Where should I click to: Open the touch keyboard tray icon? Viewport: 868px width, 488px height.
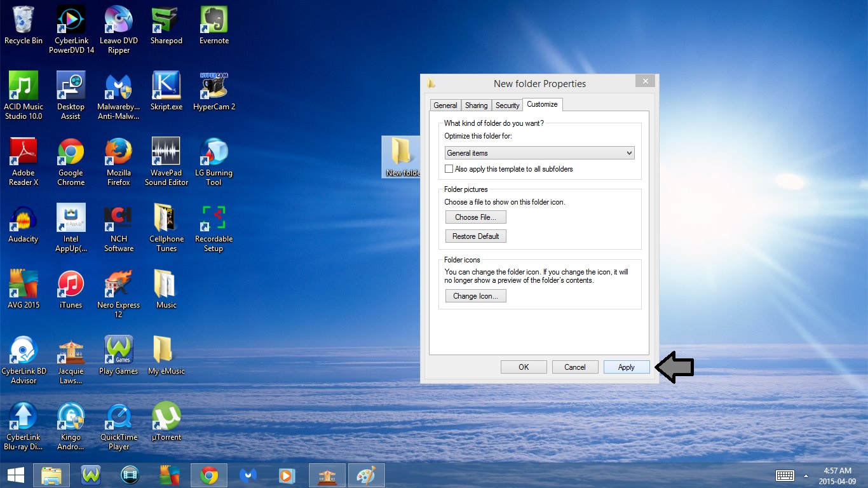pos(785,476)
